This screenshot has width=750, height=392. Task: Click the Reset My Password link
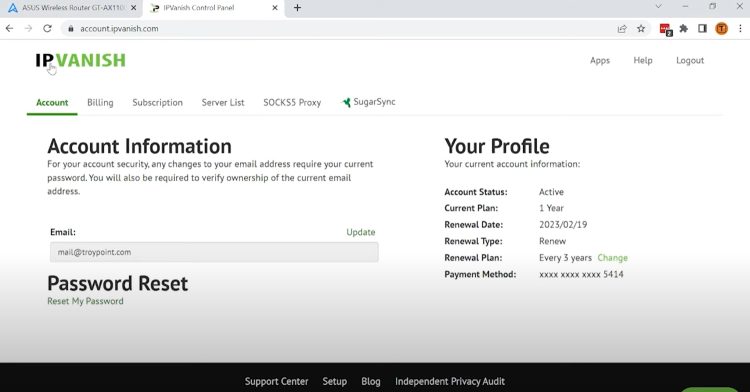(x=85, y=301)
